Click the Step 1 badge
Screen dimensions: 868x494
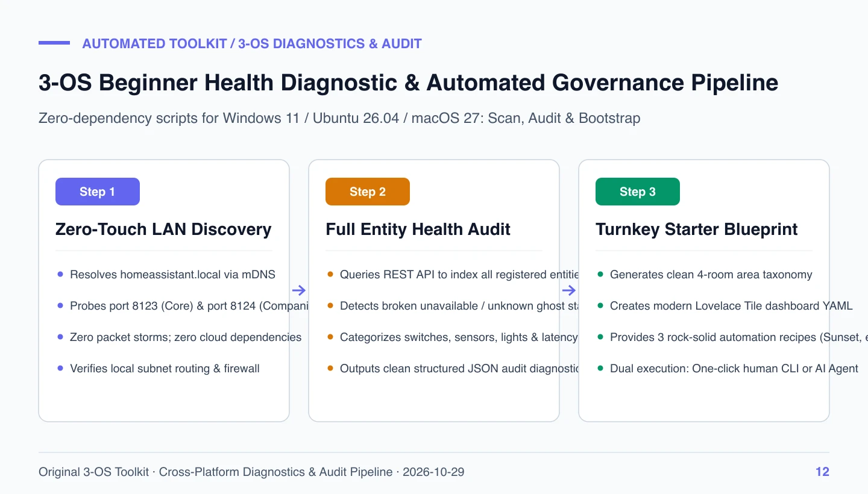[98, 192]
